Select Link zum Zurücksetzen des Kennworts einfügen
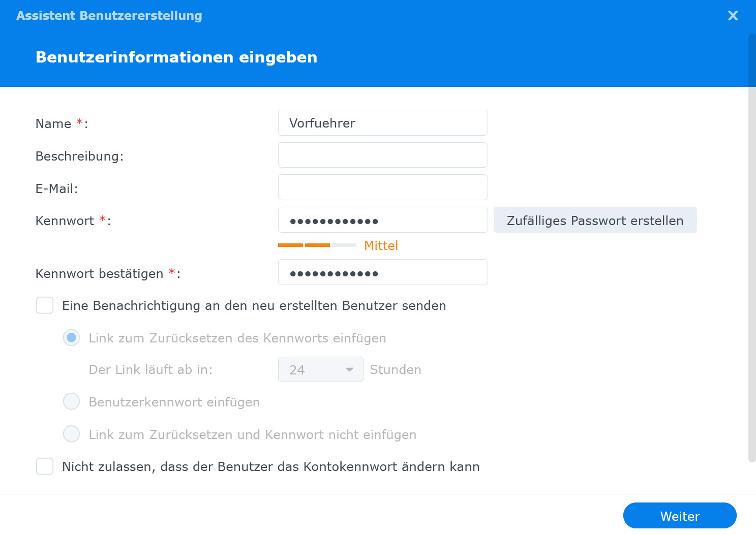Image resolution: width=756 pixels, height=535 pixels. pos(71,338)
